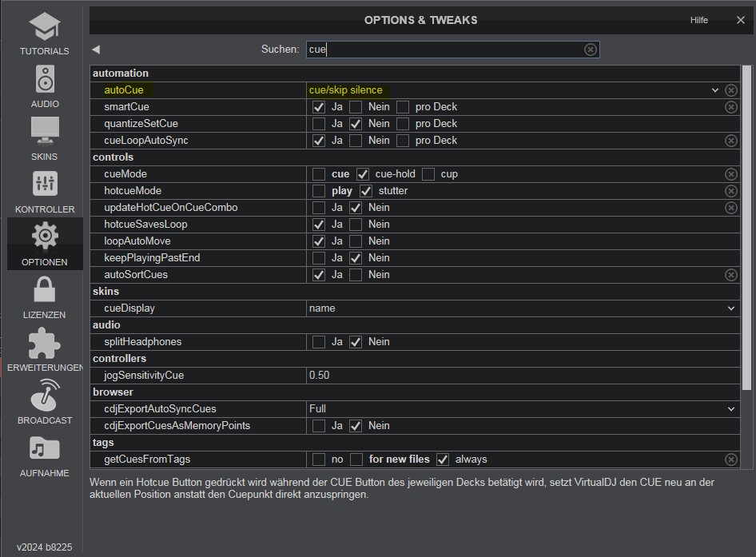The width and height of the screenshot is (756, 557).
Task: Reset autoCue option to default
Action: click(x=731, y=90)
